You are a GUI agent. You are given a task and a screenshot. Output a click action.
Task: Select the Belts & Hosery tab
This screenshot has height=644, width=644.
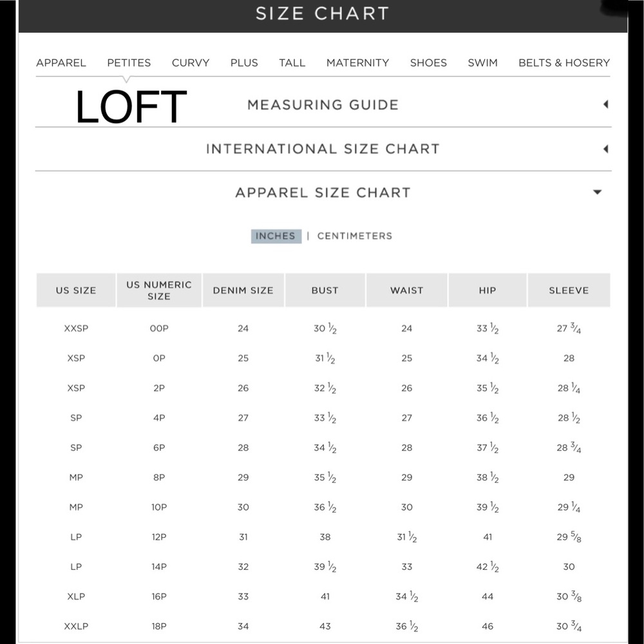click(x=564, y=63)
